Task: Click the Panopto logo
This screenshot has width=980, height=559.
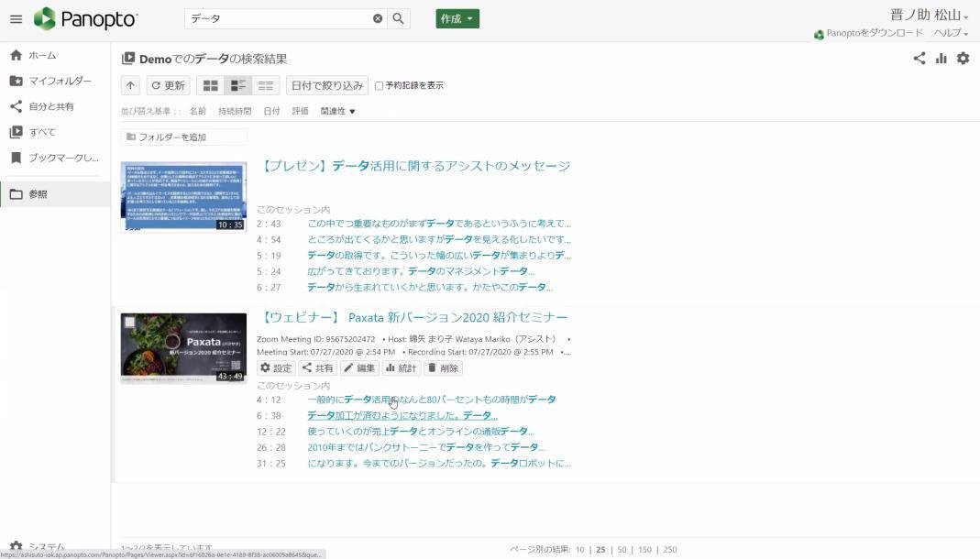Action: point(85,18)
